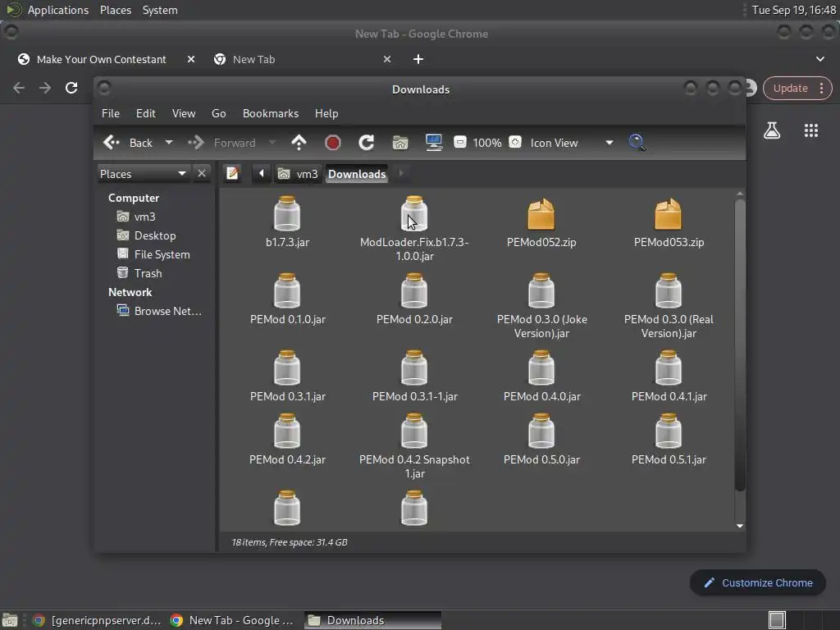Click the zoom in plus icon
Viewport: 840px width, 630px height.
point(514,143)
